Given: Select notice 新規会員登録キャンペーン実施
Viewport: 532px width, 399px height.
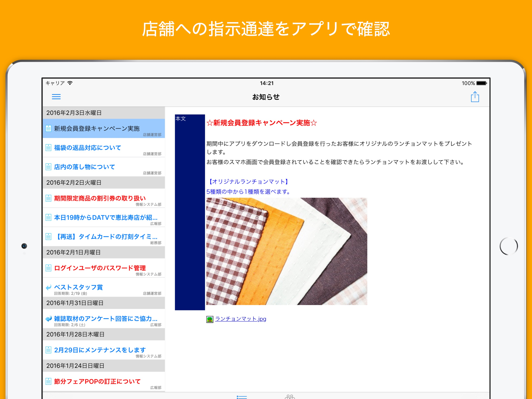Looking at the screenshot, I should coord(104,129).
